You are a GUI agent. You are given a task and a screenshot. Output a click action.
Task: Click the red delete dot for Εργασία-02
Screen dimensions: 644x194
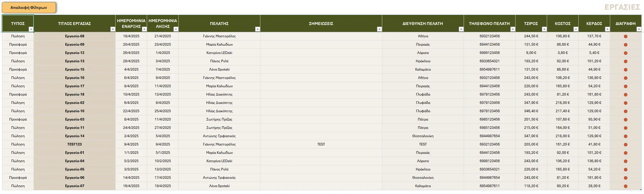point(626,103)
